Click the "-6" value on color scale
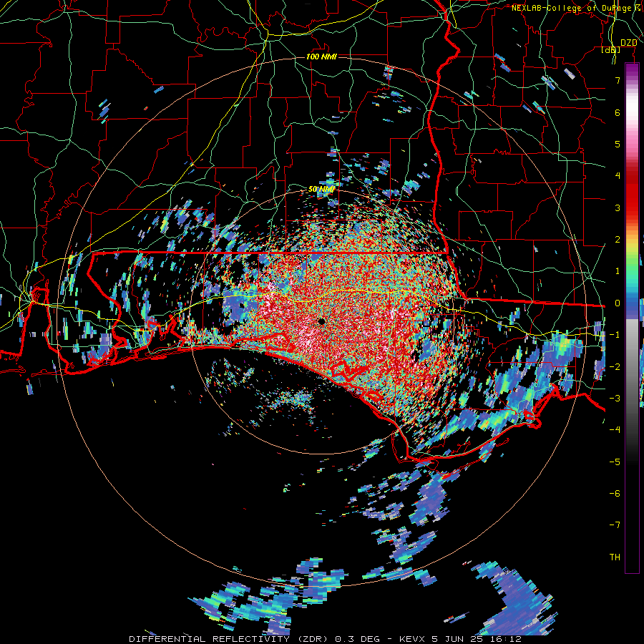Viewport: 644px width, 644px height. (615, 493)
